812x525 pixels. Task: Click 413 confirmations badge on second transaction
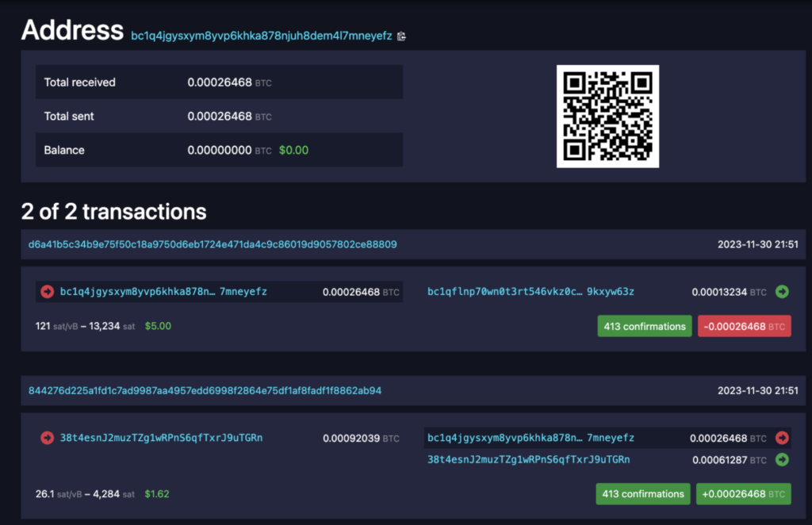coord(643,494)
